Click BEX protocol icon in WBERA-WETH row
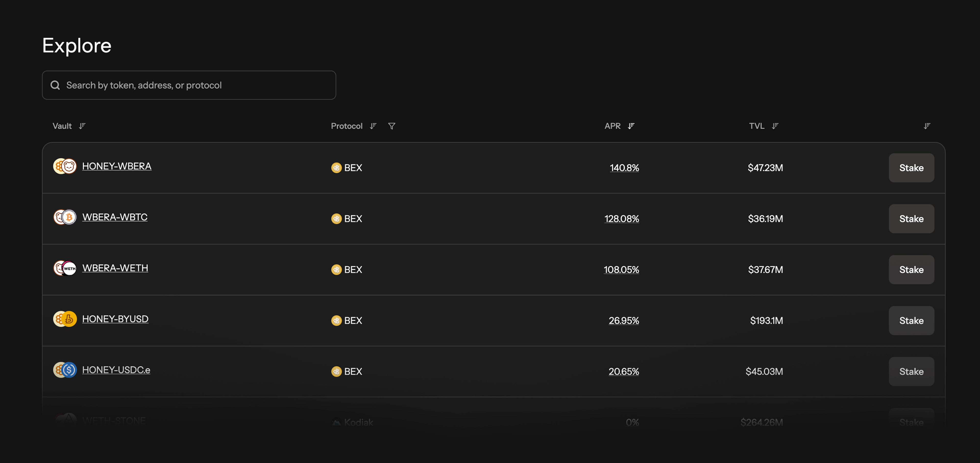The image size is (980, 463). click(336, 270)
